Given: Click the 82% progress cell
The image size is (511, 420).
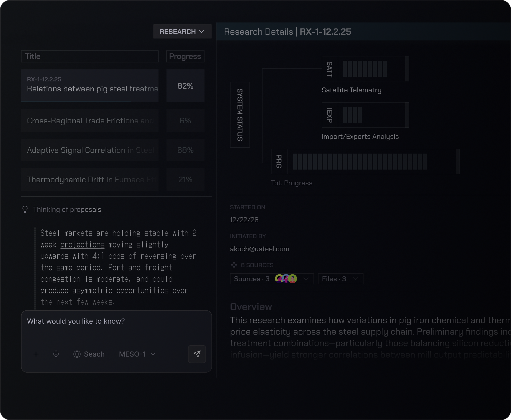Looking at the screenshot, I should point(185,86).
